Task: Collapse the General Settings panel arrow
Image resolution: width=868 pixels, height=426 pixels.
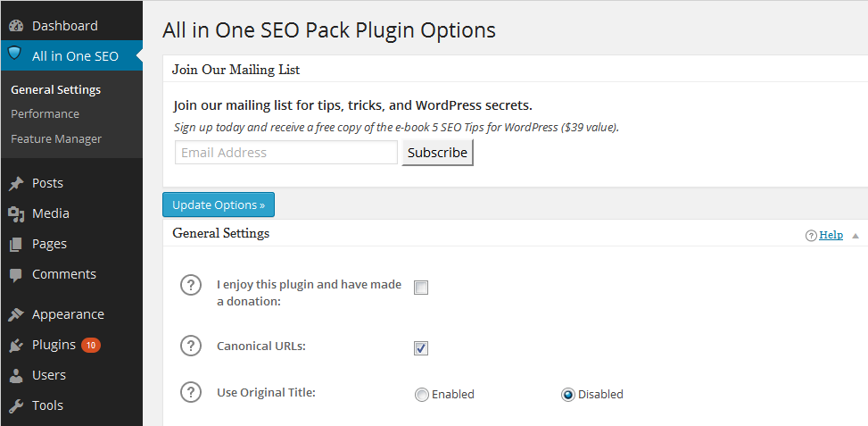Action: tap(856, 236)
